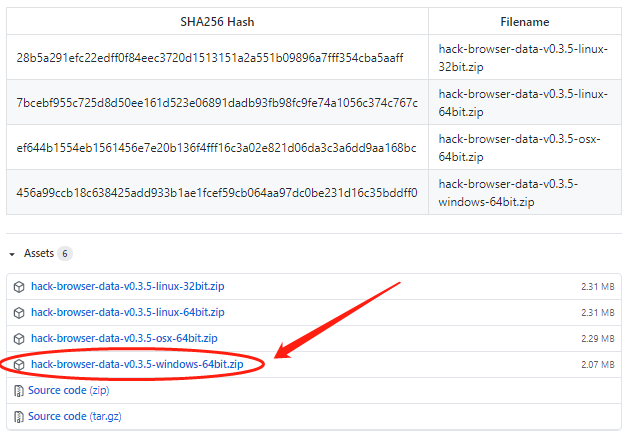Click the Filename column header
Image resolution: width=630 pixels, height=445 pixels.
(x=525, y=21)
